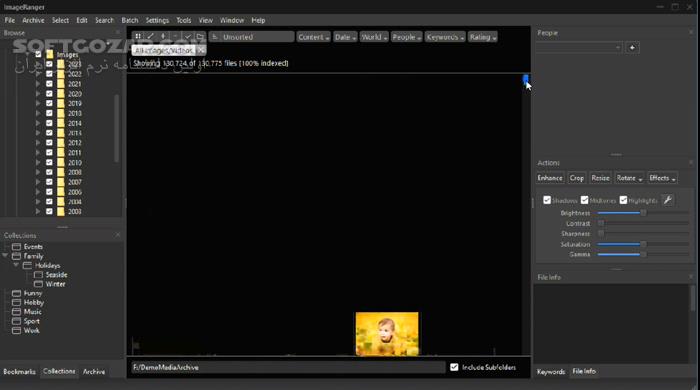Click the 2022 folder icon
This screenshot has width=700, height=390.
tap(61, 74)
